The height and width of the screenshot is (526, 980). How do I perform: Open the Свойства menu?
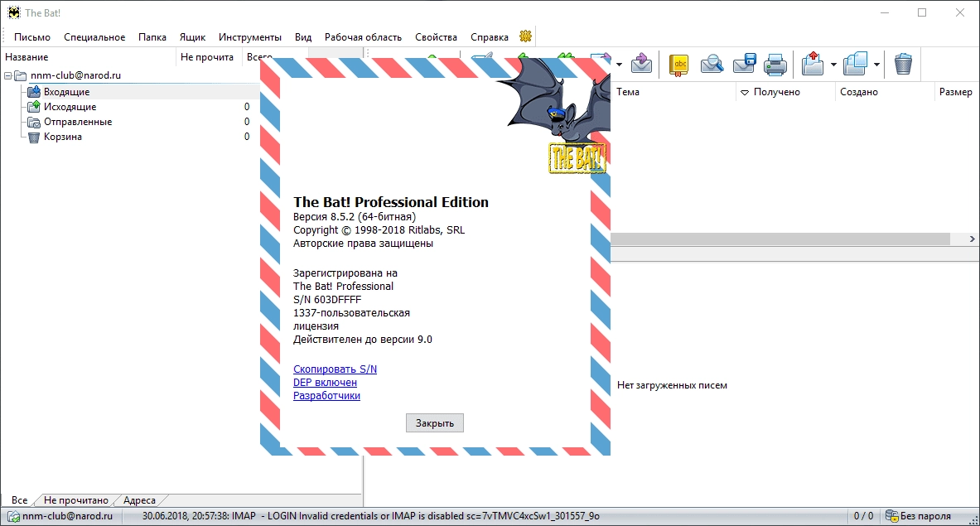[436, 36]
